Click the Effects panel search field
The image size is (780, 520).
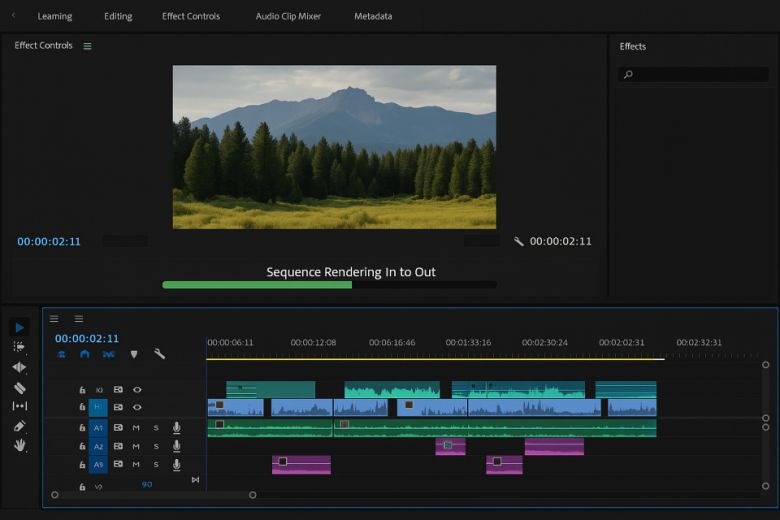[694, 74]
